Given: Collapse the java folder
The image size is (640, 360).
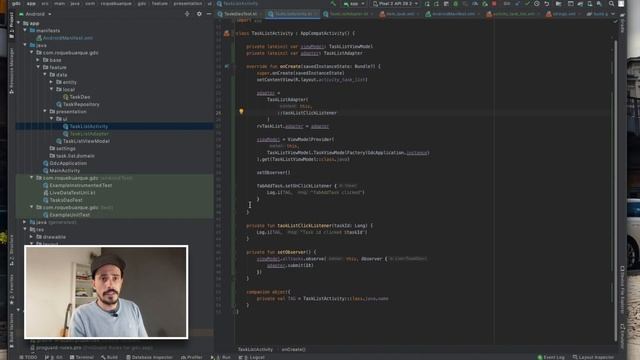Looking at the screenshot, I should point(25,45).
